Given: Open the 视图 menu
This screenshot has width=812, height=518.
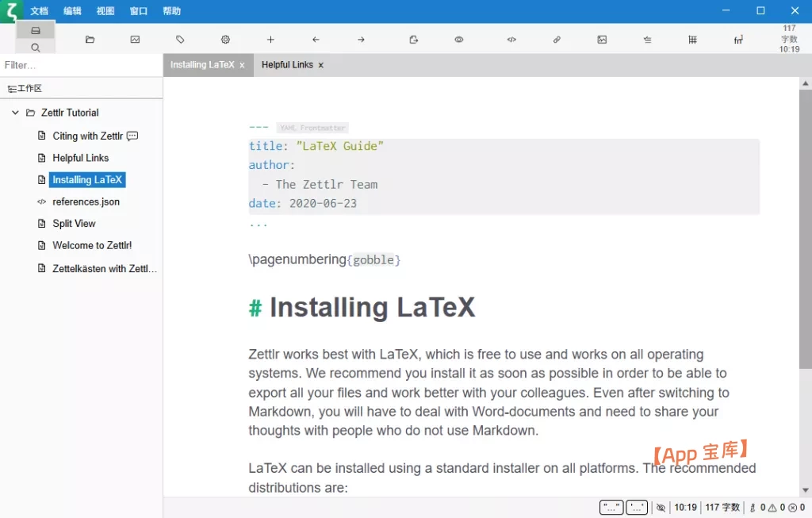Looking at the screenshot, I should click(105, 11).
